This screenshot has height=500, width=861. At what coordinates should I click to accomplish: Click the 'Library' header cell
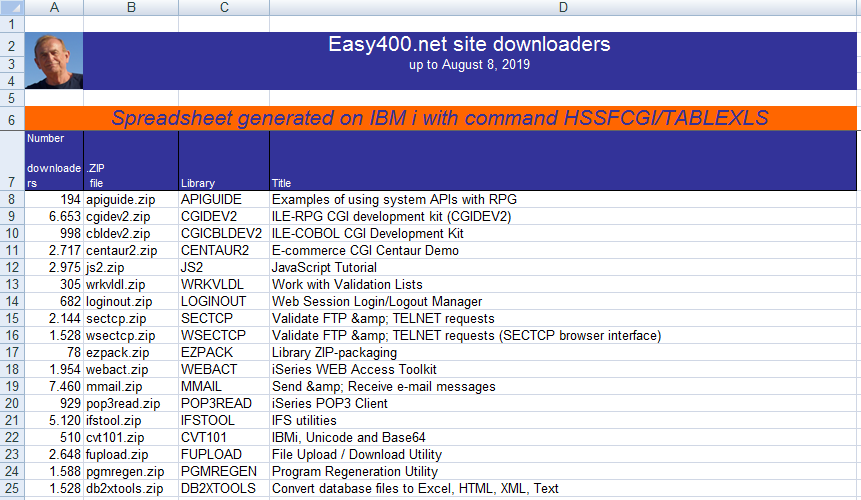point(224,160)
